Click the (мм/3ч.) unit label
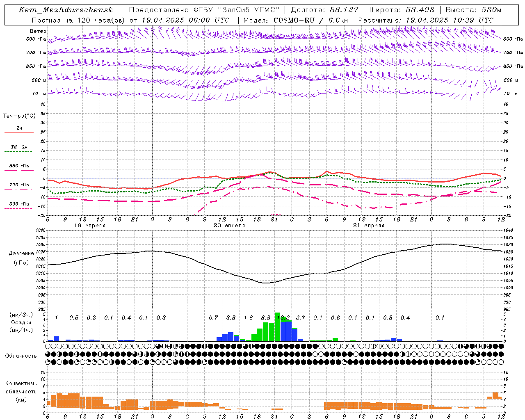525x420 pixels. click(21, 315)
